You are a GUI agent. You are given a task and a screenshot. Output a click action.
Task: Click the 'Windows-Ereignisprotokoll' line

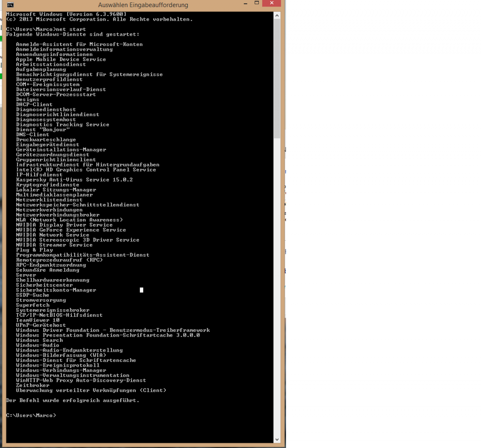coord(58,365)
